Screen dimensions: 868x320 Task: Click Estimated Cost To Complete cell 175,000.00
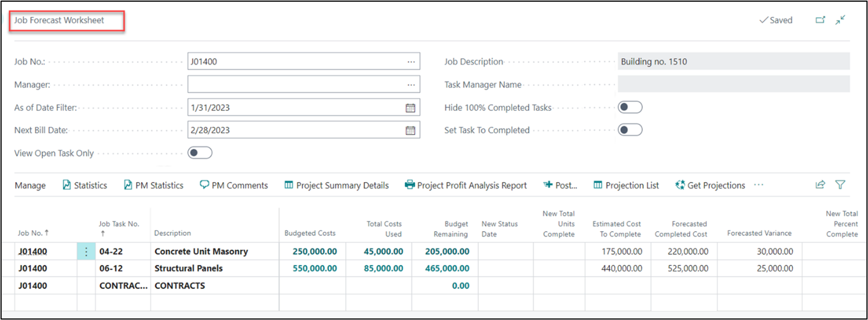[621, 252]
